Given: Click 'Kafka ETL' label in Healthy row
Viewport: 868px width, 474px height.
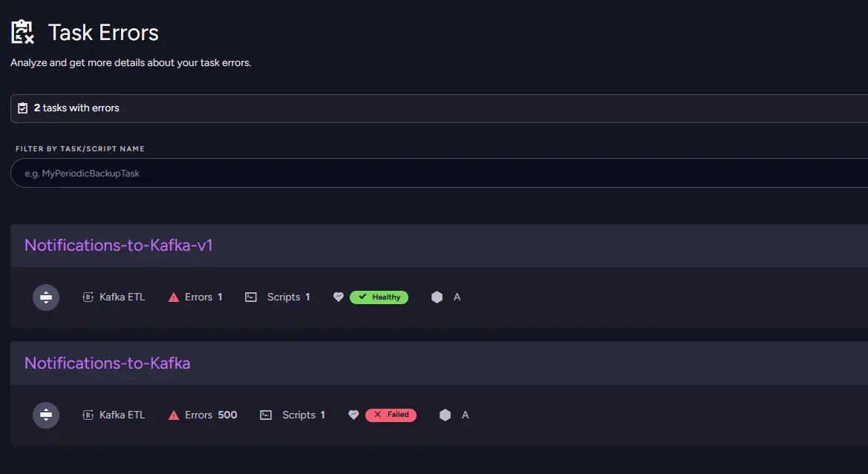Looking at the screenshot, I should (123, 297).
